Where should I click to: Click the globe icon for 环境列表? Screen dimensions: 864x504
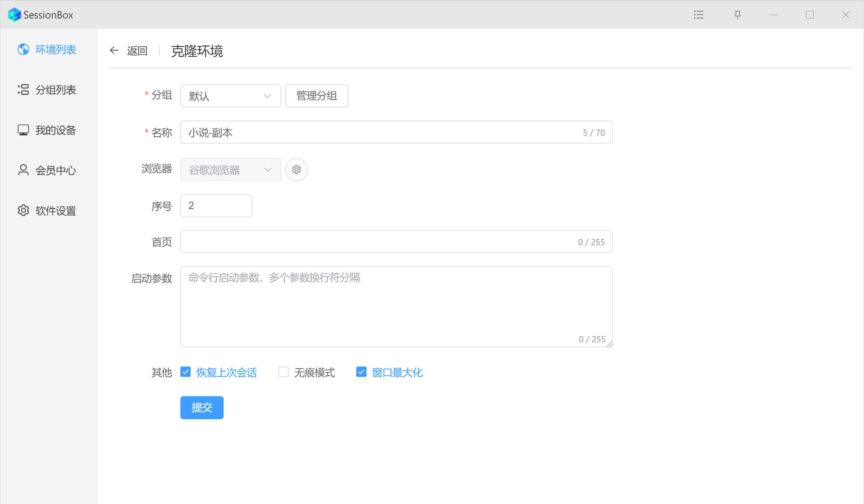(x=23, y=49)
